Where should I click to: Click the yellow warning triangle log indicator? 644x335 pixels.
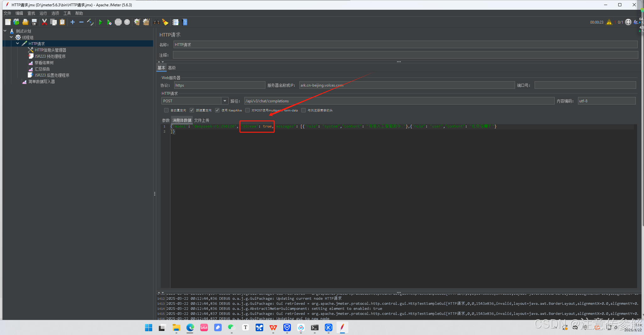[x=609, y=22]
